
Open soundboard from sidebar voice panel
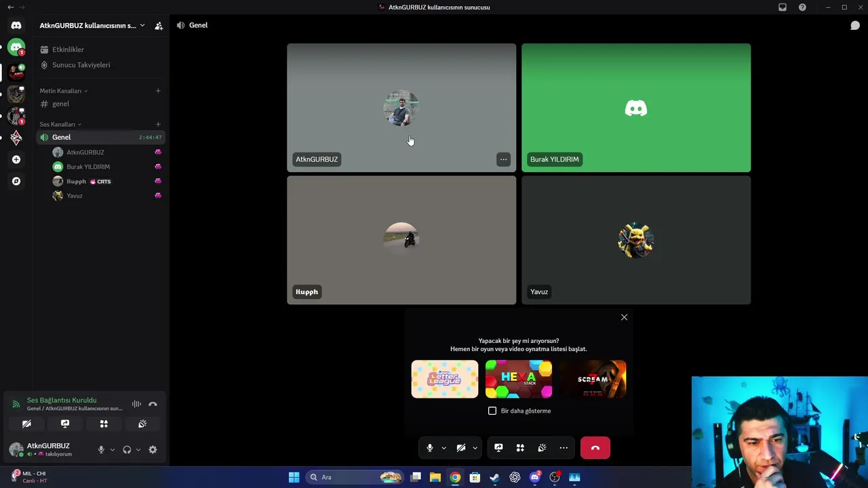tap(142, 424)
